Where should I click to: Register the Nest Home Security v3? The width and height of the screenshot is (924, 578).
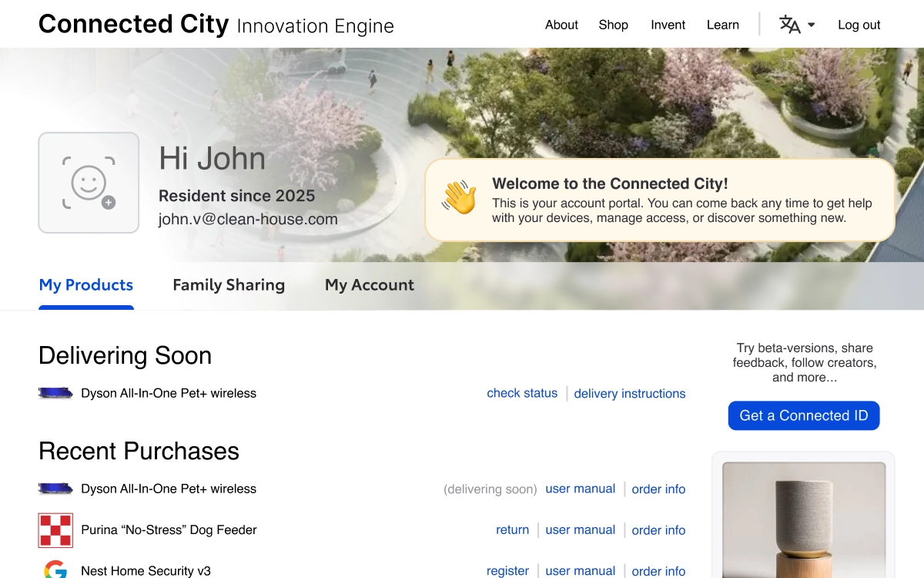pos(508,571)
